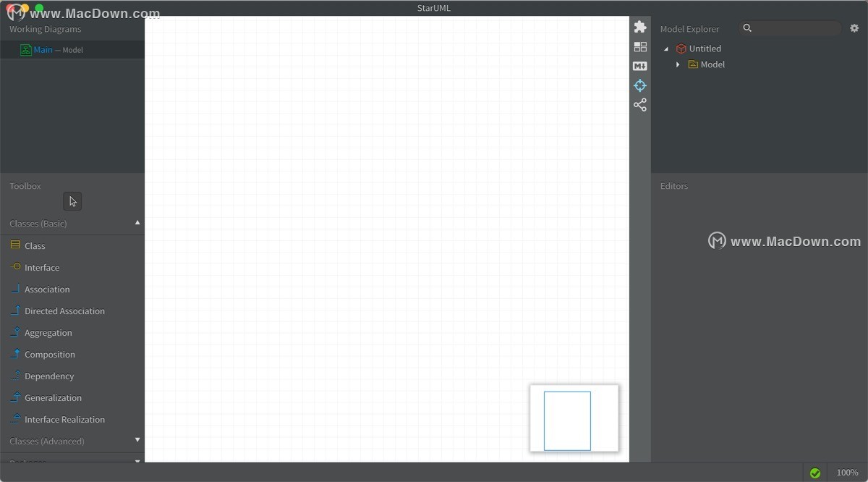Select the Dependency tool

pos(72,376)
